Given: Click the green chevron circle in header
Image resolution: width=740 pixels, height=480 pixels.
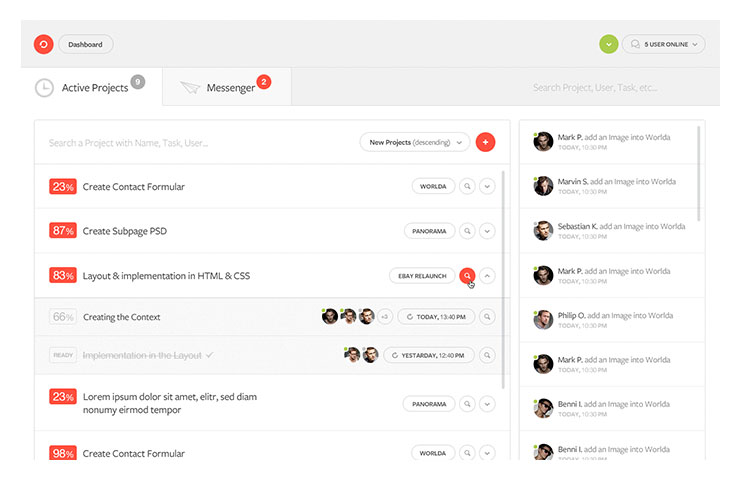Looking at the screenshot, I should (608, 44).
